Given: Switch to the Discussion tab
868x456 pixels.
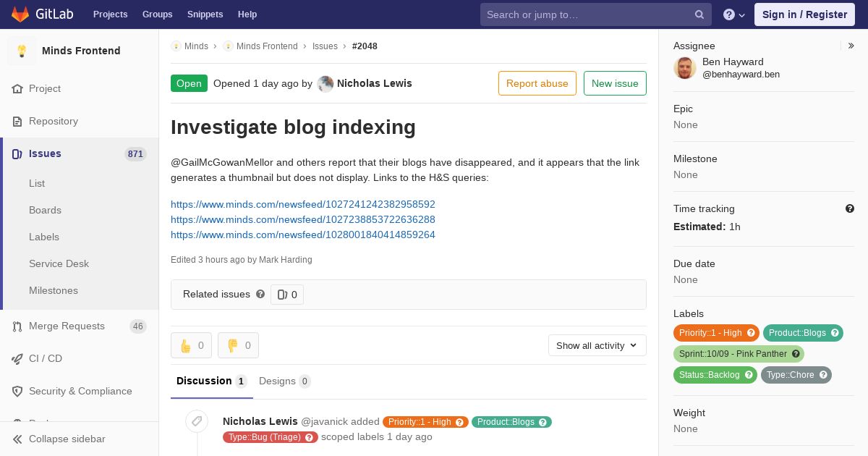Looking at the screenshot, I should coord(212,381).
